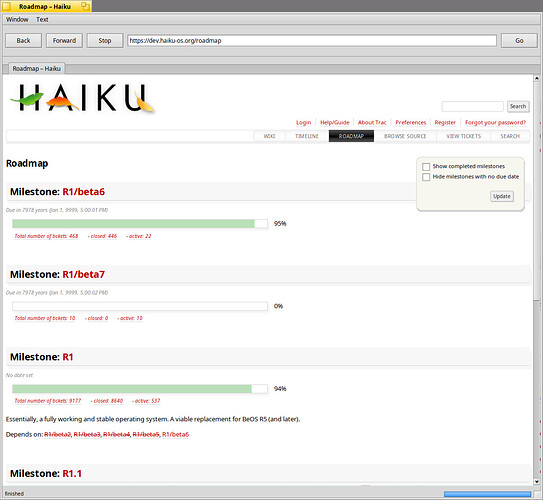Follow struck-through R1/beta4 dependency link
This screenshot has height=500, width=543.
pyautogui.click(x=117, y=435)
